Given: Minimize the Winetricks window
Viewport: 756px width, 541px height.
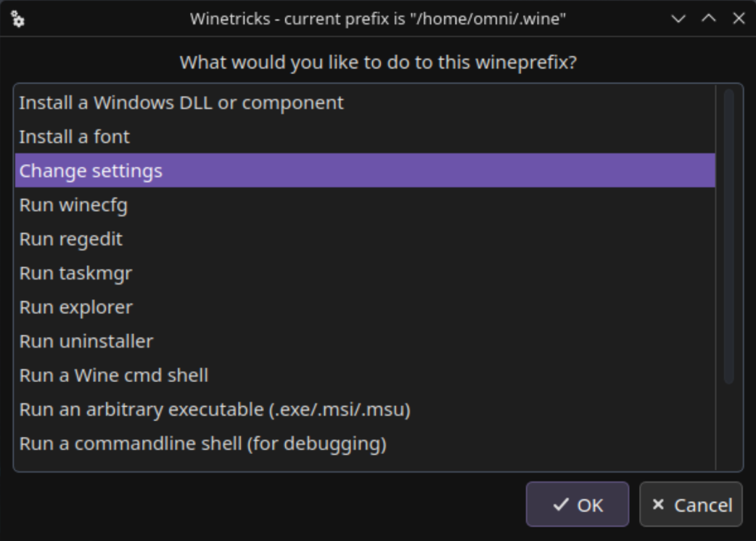Looking at the screenshot, I should tap(678, 20).
